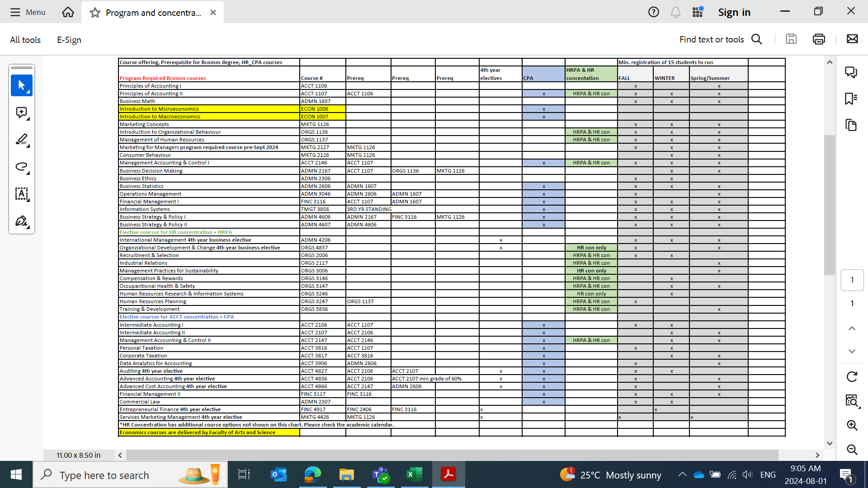Choose the Draw freehand lasso tool
868x488 pixels.
pyautogui.click(x=22, y=167)
